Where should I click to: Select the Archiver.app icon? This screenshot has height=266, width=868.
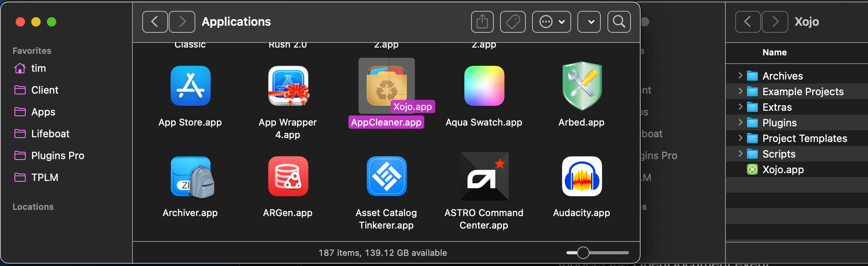[x=192, y=177]
